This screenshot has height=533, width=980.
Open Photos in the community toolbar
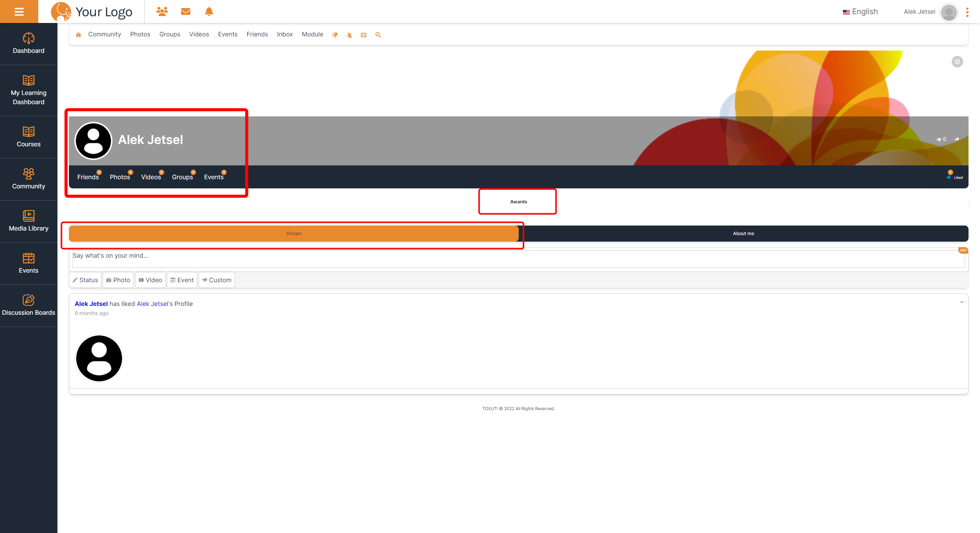140,34
